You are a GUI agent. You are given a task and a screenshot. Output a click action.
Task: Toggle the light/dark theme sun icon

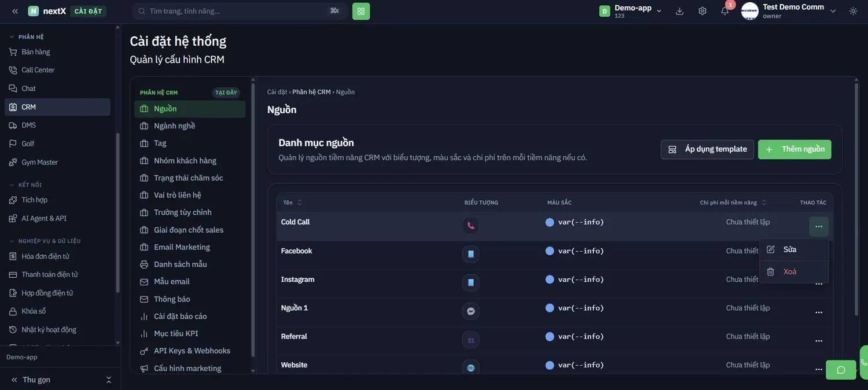pos(853,11)
